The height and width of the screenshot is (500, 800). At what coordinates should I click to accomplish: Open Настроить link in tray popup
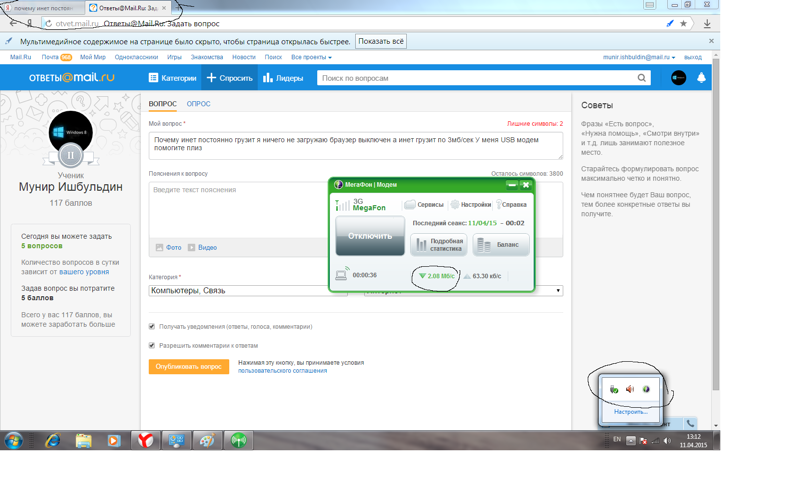pyautogui.click(x=631, y=411)
